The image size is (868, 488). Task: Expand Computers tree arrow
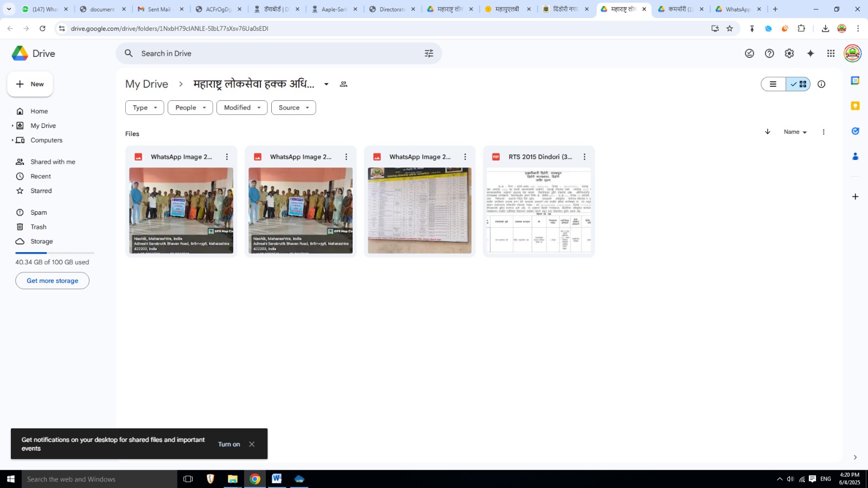tap(12, 140)
